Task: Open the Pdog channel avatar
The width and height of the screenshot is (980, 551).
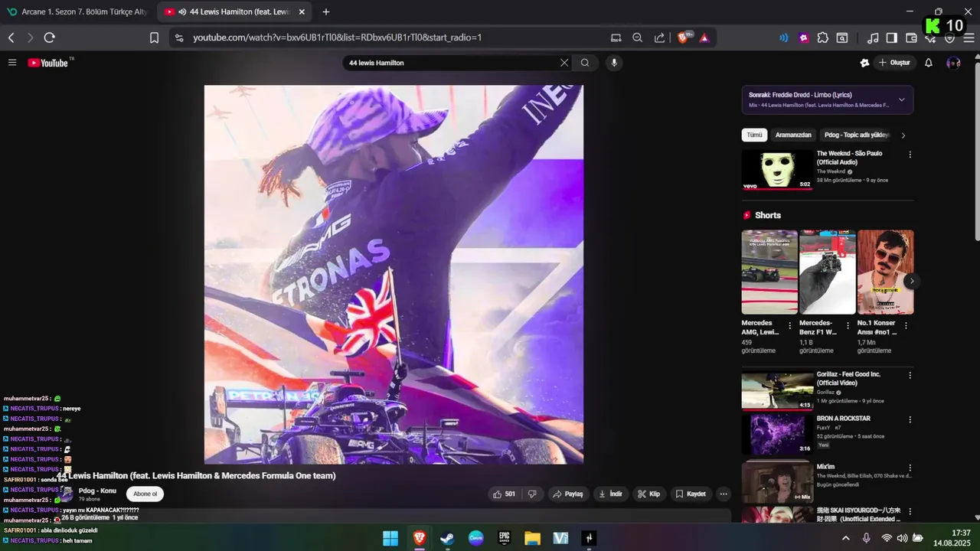Action: 67,494
